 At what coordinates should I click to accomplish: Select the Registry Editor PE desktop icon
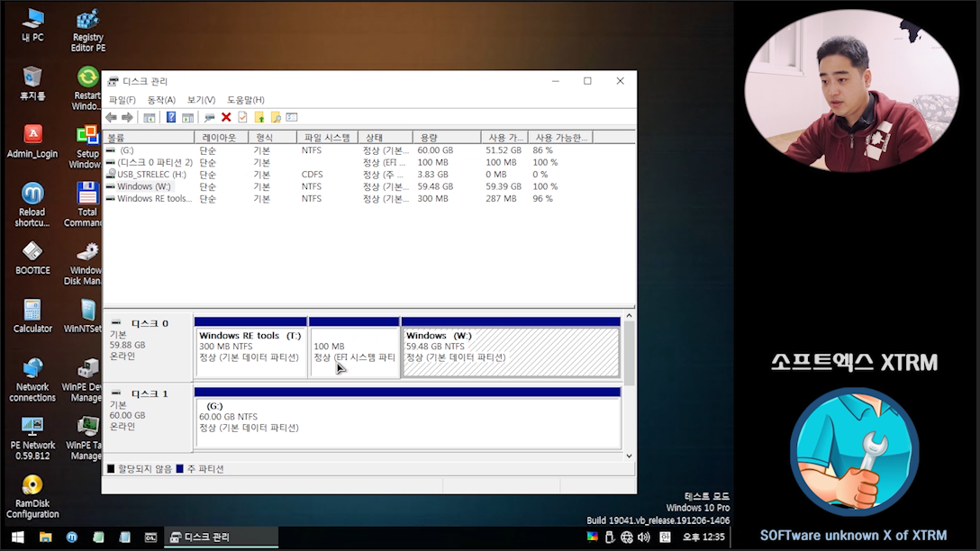coord(87,30)
